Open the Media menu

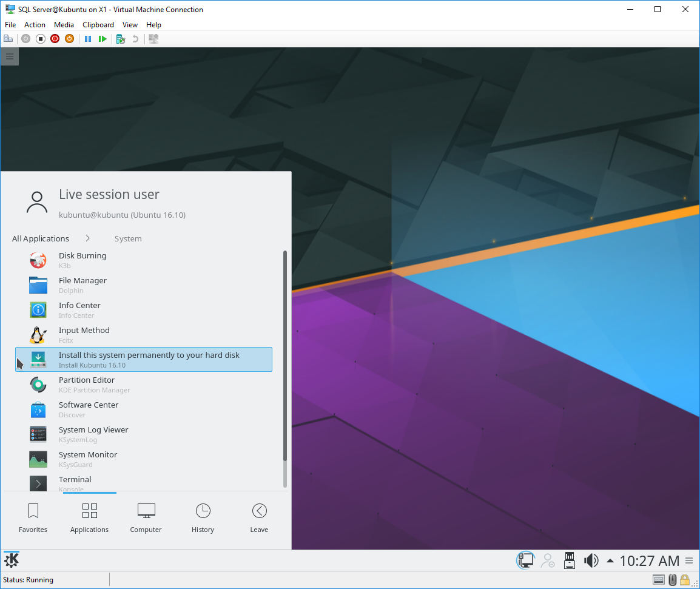pyautogui.click(x=64, y=24)
